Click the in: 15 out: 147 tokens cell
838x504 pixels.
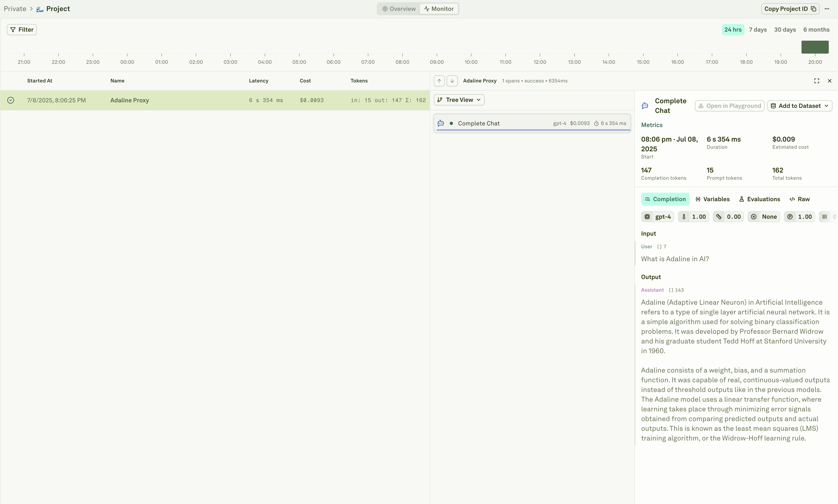click(388, 100)
